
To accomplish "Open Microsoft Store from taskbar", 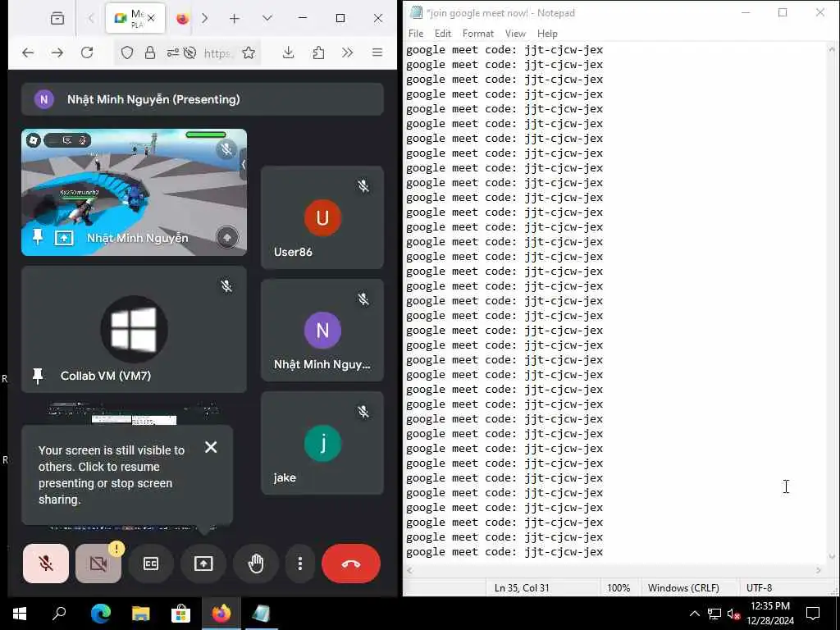I will (x=181, y=614).
